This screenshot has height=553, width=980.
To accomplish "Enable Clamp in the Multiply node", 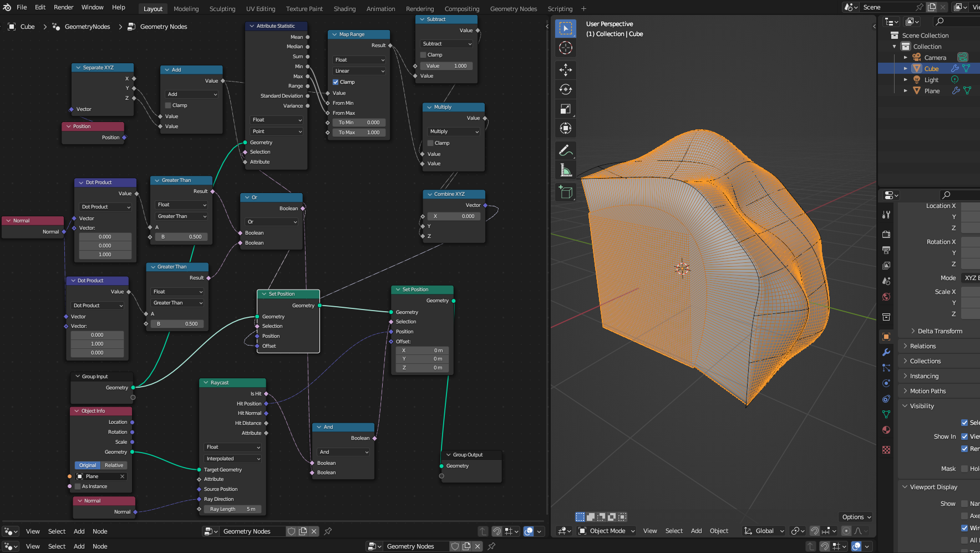I will [431, 143].
